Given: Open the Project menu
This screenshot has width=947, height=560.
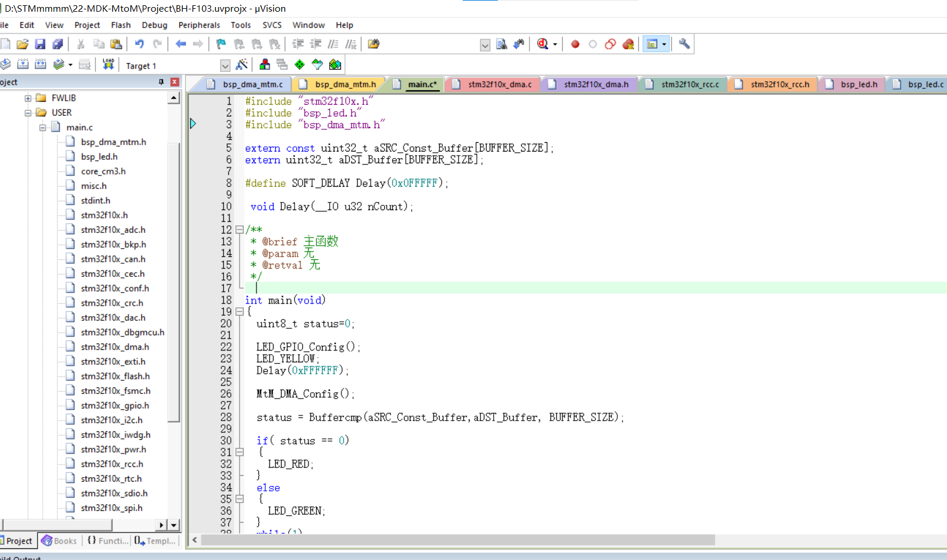Looking at the screenshot, I should click(x=87, y=25).
